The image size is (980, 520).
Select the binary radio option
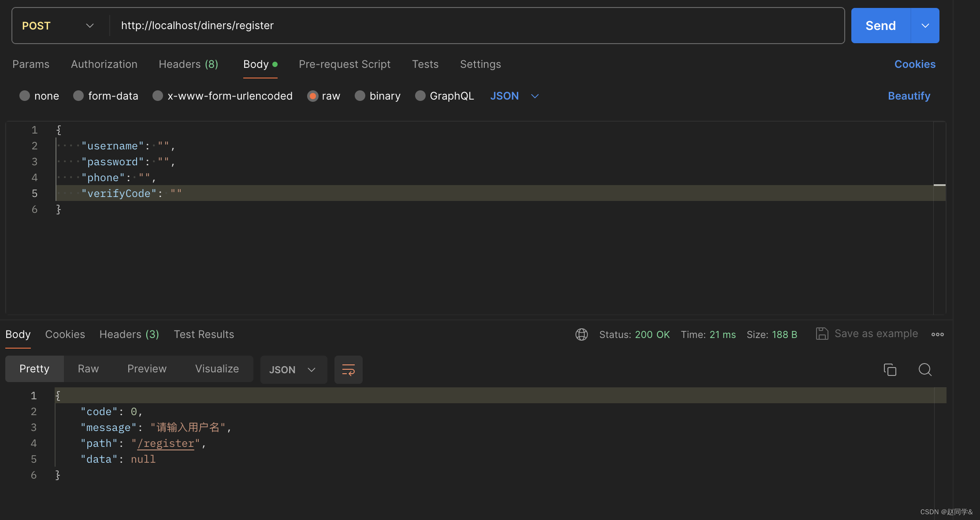[x=360, y=96]
